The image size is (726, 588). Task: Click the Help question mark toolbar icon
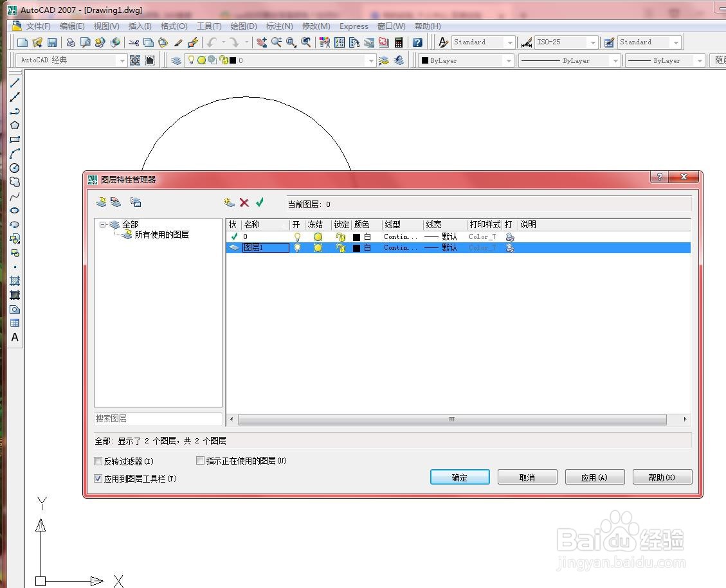417,42
